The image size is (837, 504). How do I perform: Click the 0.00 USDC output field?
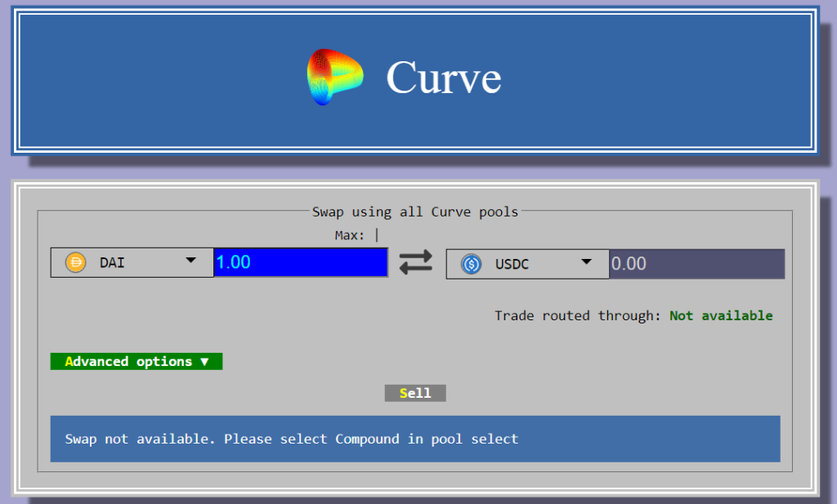coord(696,264)
